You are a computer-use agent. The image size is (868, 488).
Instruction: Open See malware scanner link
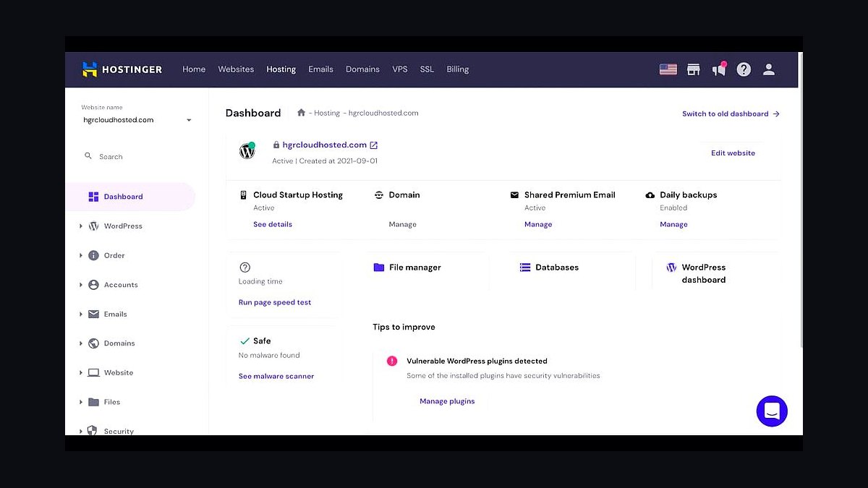tap(276, 377)
